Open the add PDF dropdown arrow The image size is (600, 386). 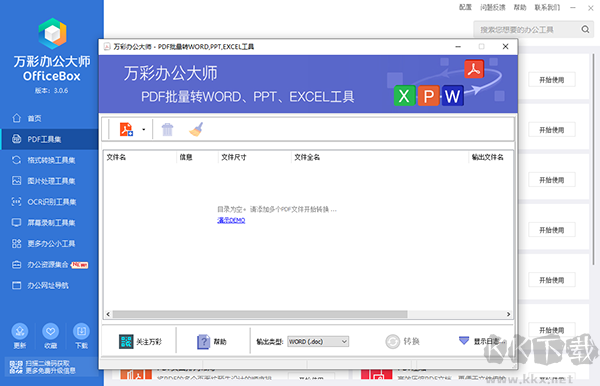[144, 129]
